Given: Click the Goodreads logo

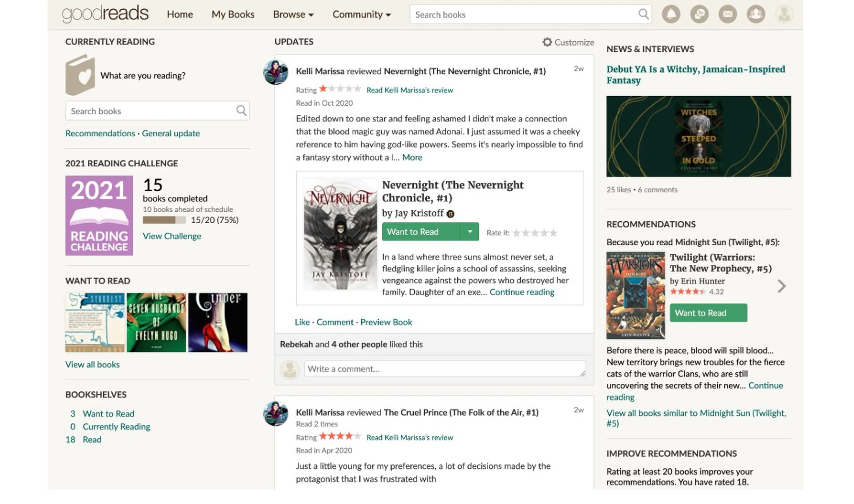Looking at the screenshot, I should click(105, 14).
